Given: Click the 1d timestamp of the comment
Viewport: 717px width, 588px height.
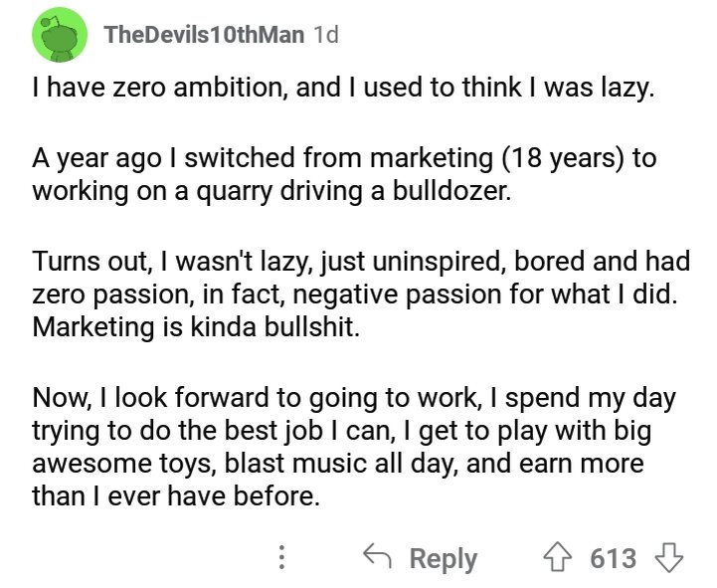Looking at the screenshot, I should point(326,35).
